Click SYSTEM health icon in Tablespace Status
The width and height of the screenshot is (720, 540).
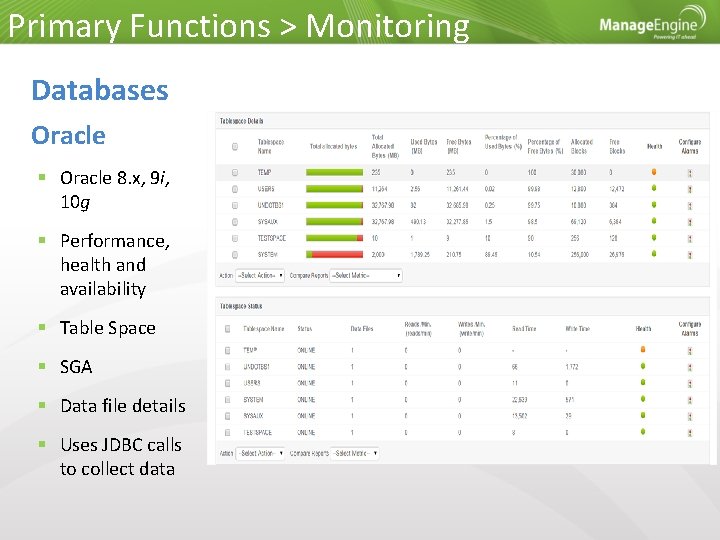(x=643, y=399)
